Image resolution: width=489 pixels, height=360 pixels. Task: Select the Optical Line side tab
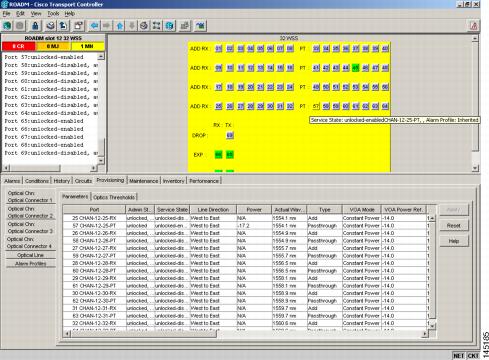tap(31, 255)
